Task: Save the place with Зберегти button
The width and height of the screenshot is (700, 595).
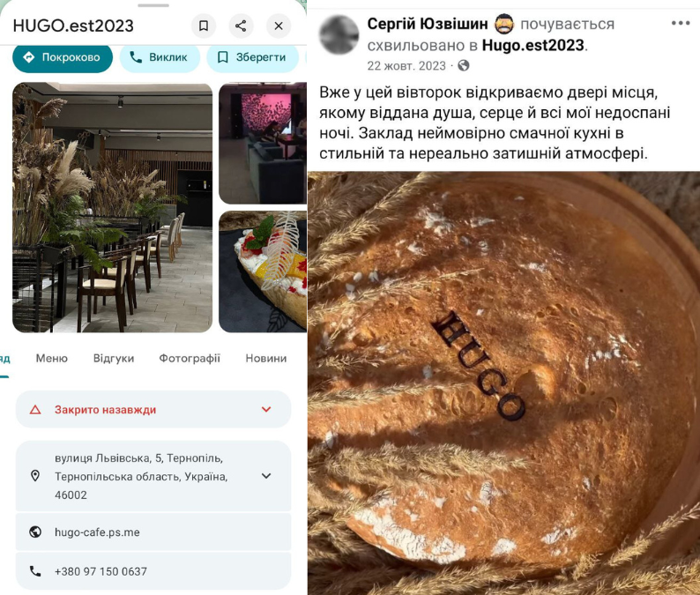Action: pyautogui.click(x=252, y=57)
